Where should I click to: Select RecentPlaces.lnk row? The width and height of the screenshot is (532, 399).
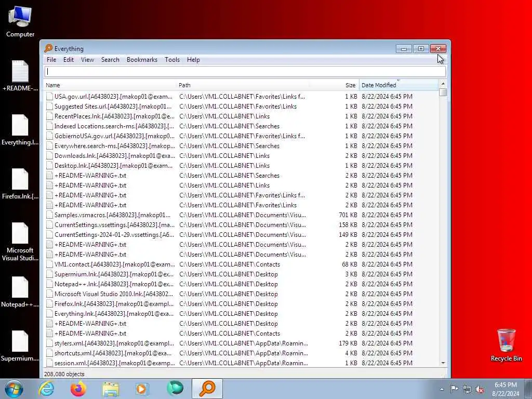click(241, 116)
